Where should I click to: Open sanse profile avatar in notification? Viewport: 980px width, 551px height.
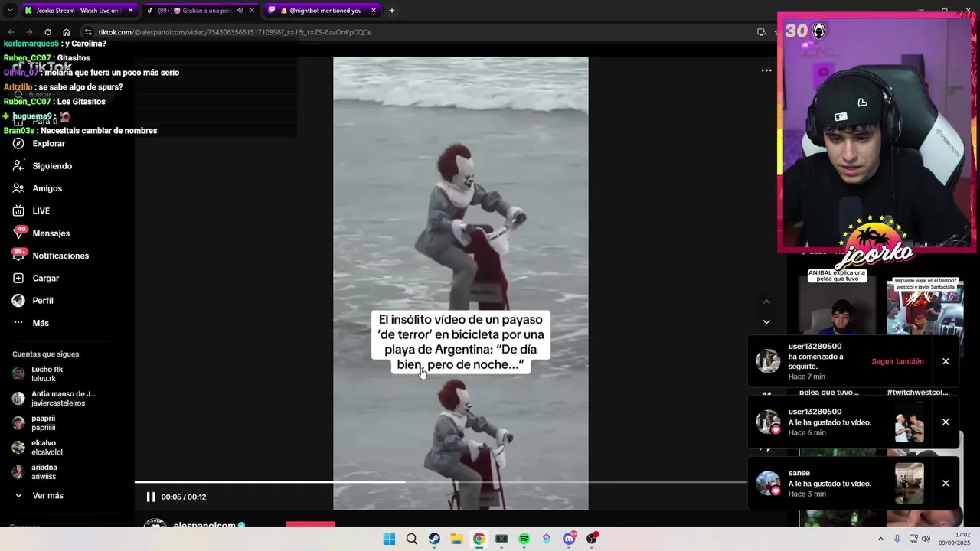(768, 483)
